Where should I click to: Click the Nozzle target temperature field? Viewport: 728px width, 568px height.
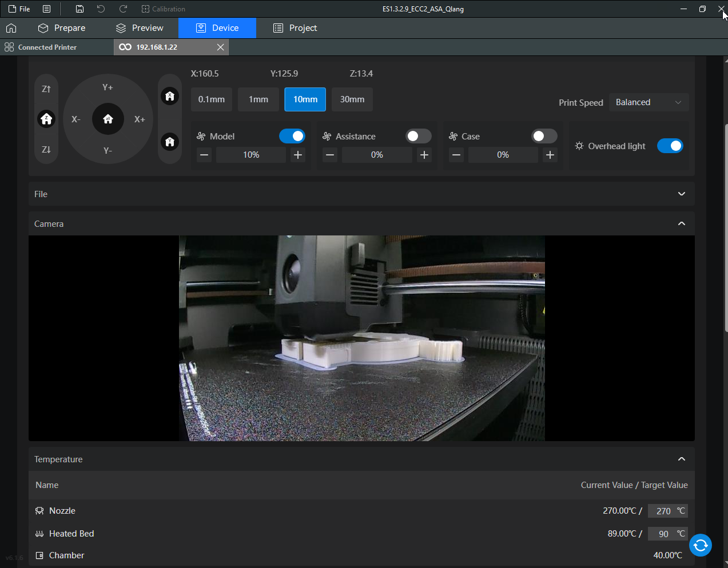tap(663, 511)
